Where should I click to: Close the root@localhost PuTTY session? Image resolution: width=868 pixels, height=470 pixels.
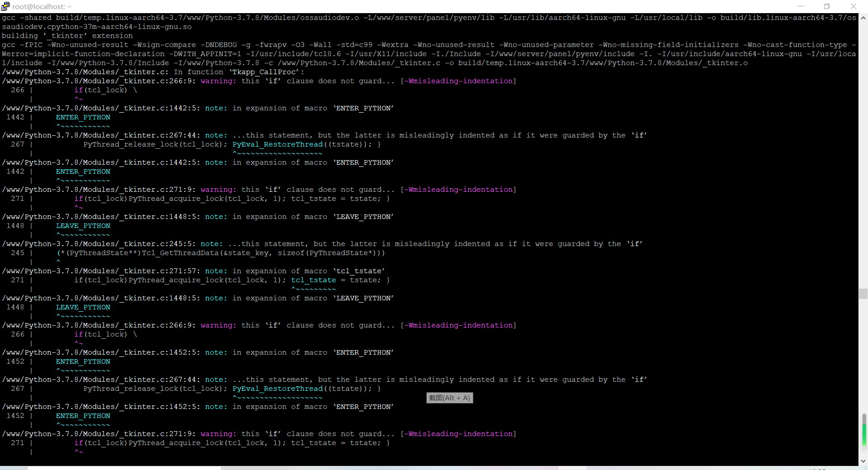854,6
